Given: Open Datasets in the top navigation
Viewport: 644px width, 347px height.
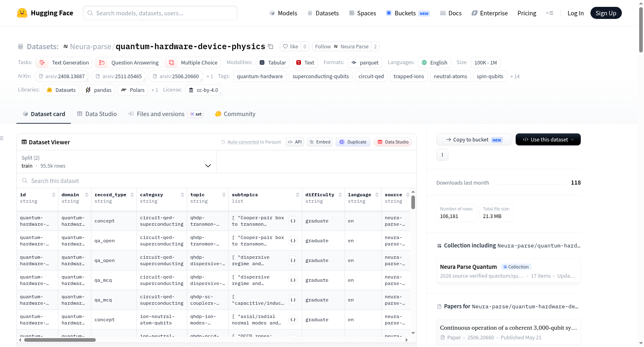Looking at the screenshot, I should (323, 13).
